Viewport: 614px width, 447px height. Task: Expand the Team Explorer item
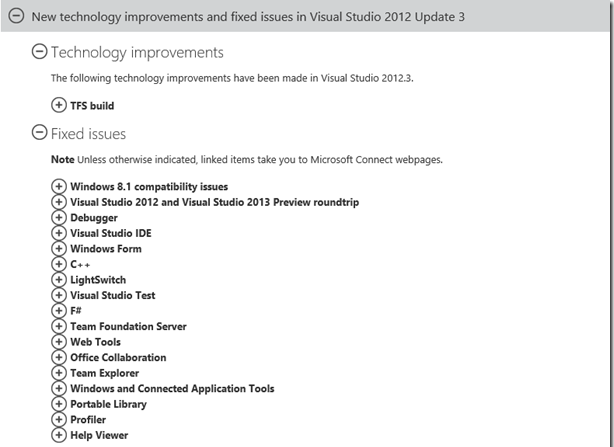point(59,373)
